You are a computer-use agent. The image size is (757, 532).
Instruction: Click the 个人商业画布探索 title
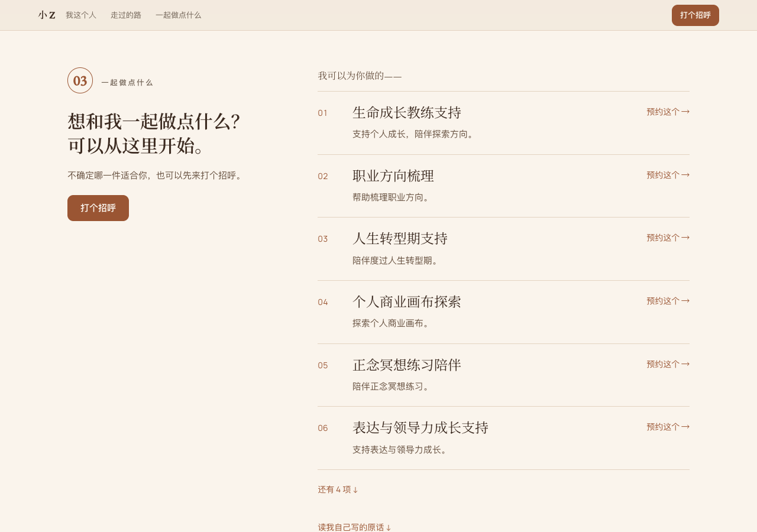coord(407,301)
